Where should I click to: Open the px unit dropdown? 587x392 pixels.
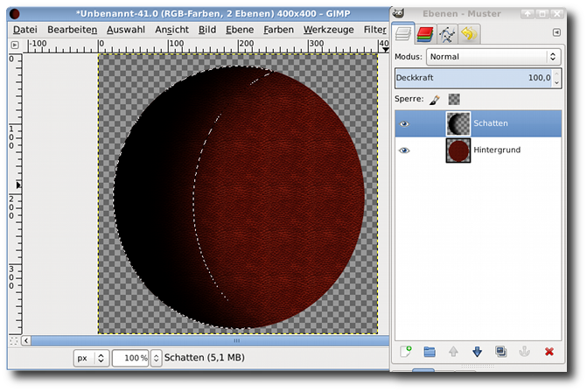pos(91,358)
